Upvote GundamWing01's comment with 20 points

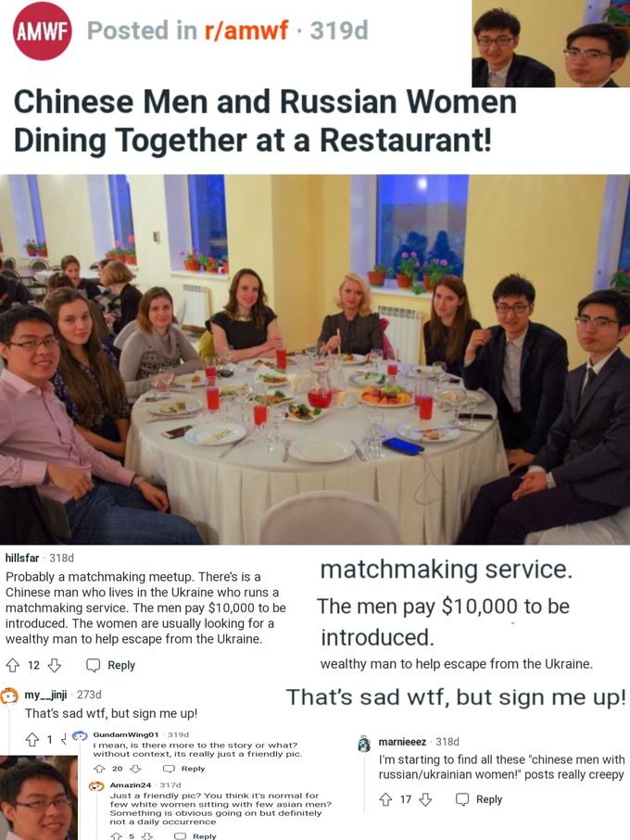[99, 769]
